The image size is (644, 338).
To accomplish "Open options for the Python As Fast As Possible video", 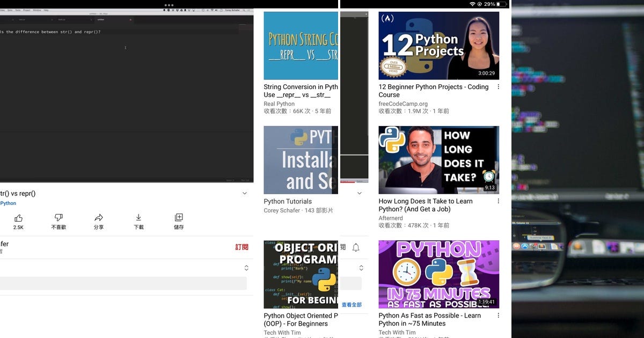I will [499, 315].
